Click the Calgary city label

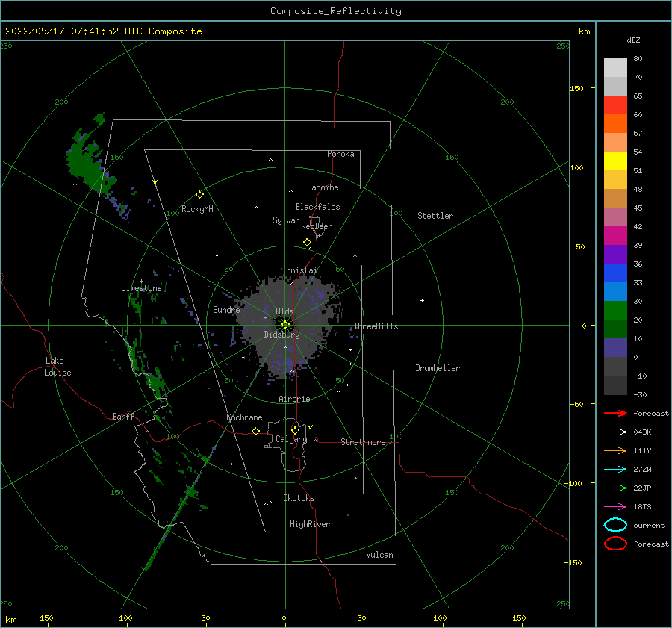[x=291, y=439]
